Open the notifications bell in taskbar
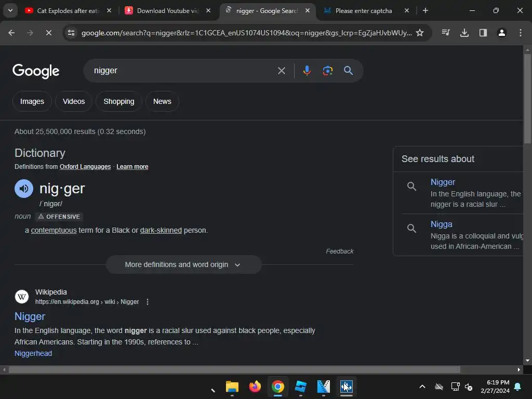This screenshot has height=399, width=532. point(518,387)
